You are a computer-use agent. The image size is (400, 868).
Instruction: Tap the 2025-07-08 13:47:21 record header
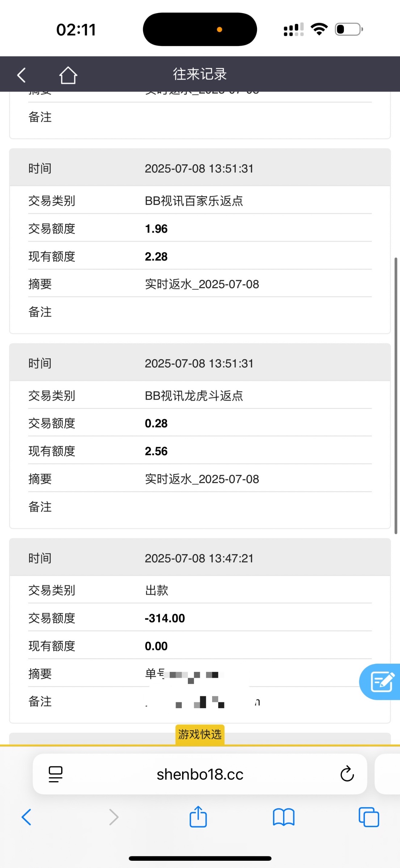pos(199,558)
